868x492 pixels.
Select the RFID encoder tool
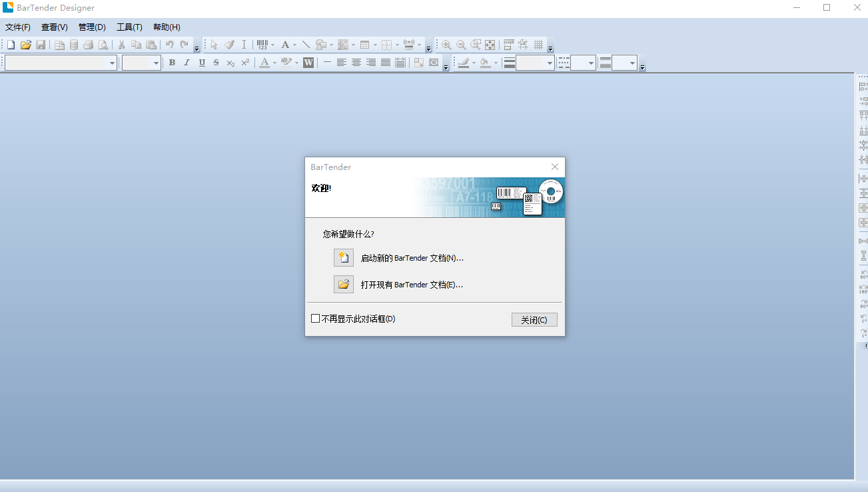coord(409,45)
